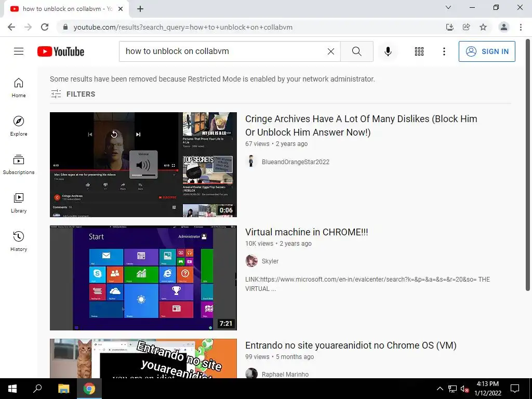Open BlueandOrangeStar2022 channel avatar

click(x=251, y=162)
